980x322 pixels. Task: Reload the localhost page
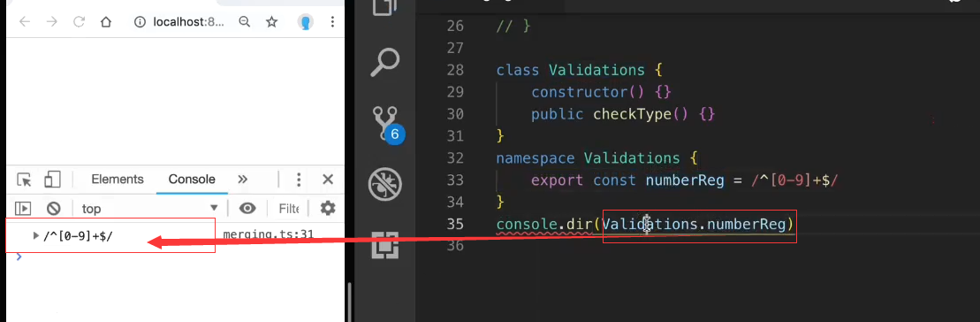[x=79, y=22]
